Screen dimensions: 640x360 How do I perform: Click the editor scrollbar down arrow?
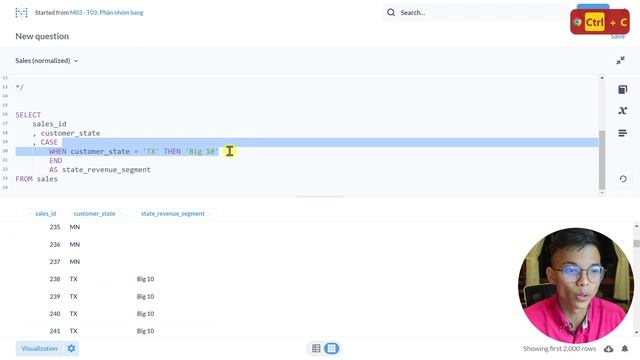[x=602, y=193]
